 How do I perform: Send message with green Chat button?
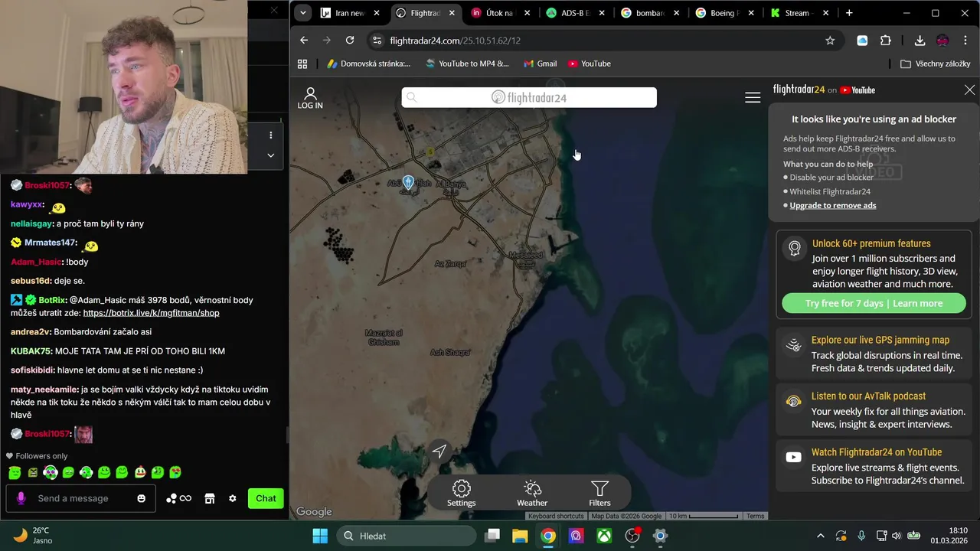[x=266, y=498]
